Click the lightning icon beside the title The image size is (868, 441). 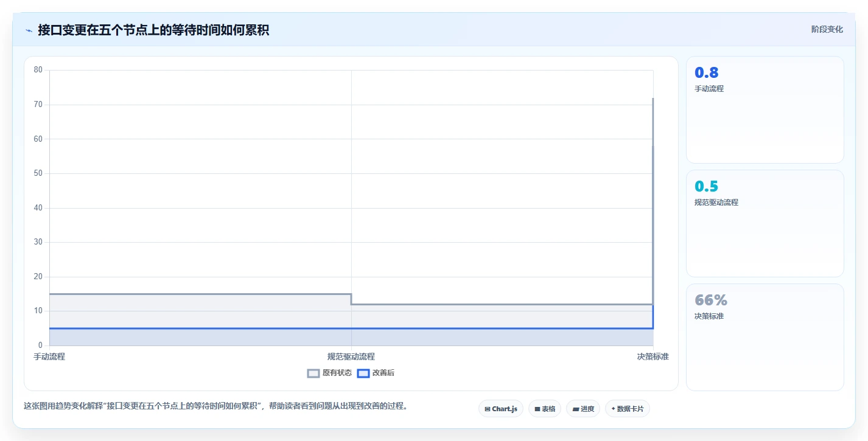point(29,30)
